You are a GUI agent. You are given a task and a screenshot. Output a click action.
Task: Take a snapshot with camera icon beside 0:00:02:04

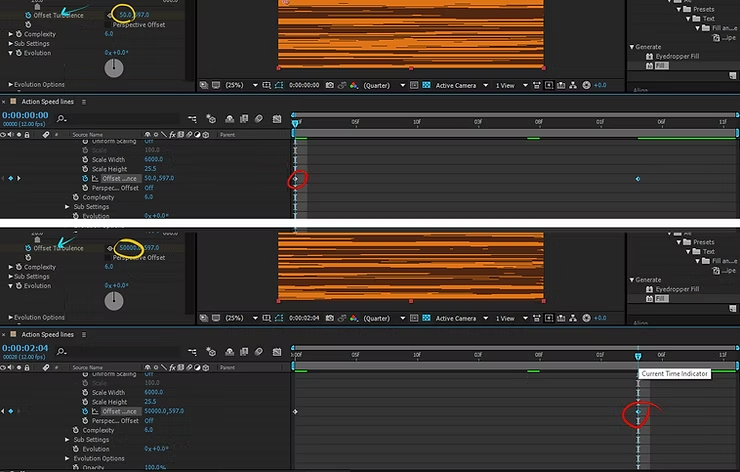click(x=329, y=318)
